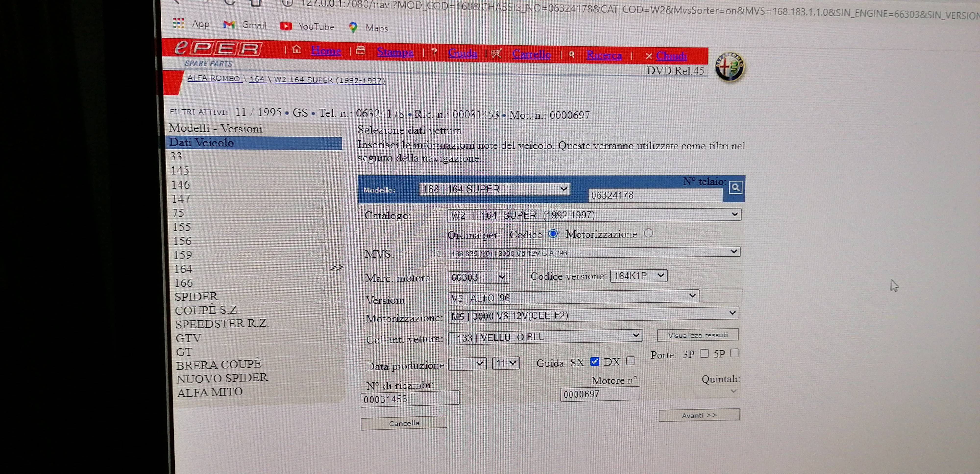Select SPIDER in the sidebar
The image size is (980, 474).
click(x=196, y=296)
